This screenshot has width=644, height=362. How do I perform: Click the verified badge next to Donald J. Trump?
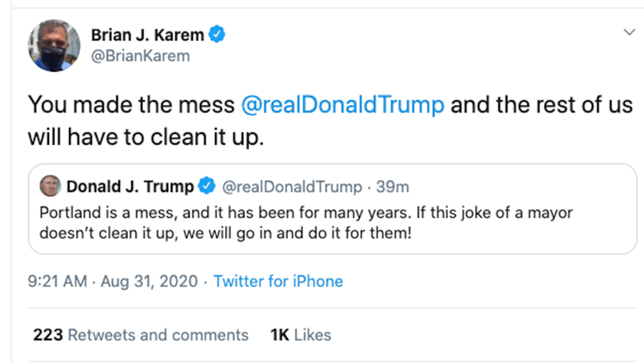click(206, 187)
